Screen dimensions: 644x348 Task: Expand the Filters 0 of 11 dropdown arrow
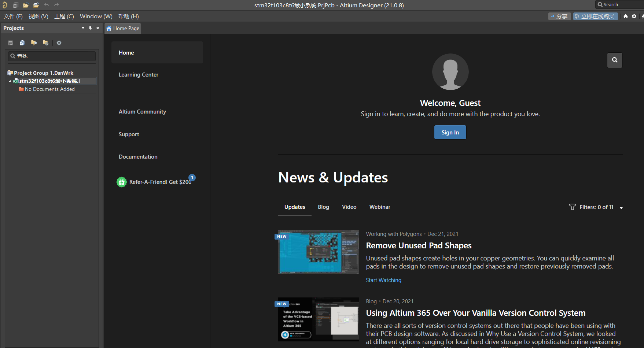(x=621, y=208)
